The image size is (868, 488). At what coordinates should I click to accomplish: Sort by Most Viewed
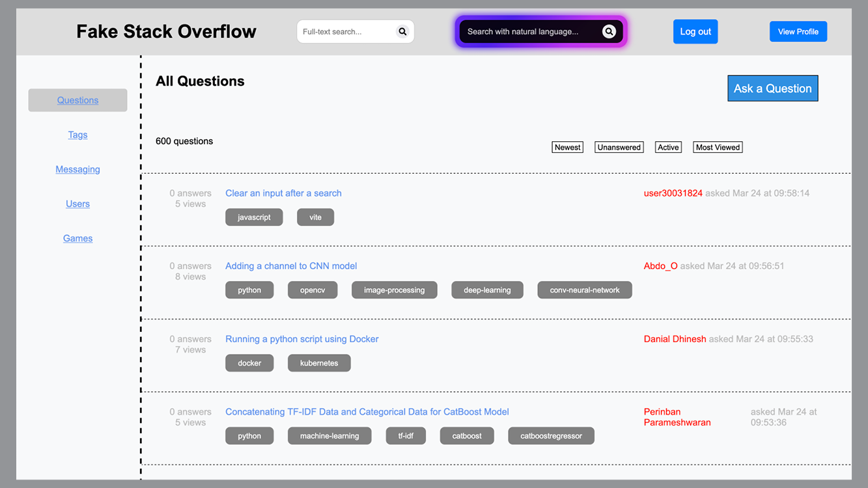point(717,147)
